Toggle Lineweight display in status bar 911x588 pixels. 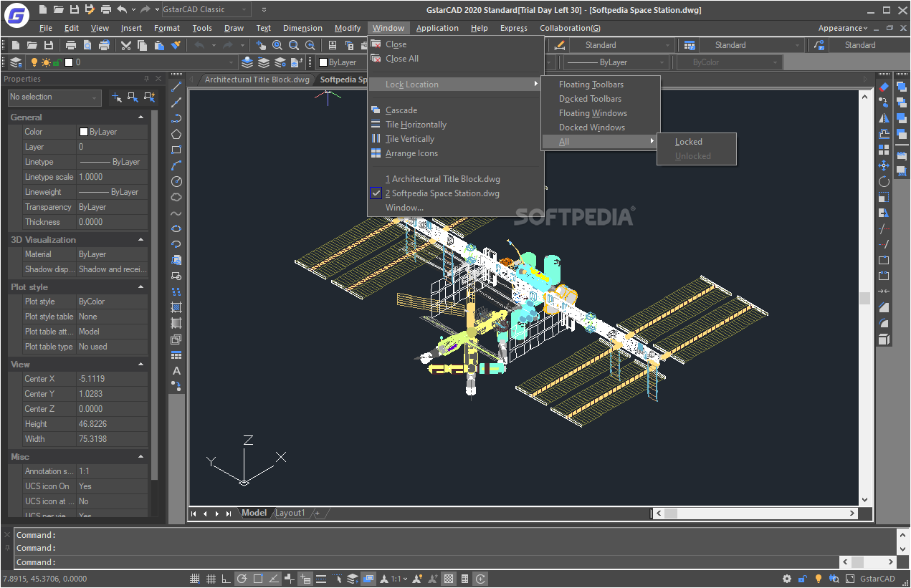321,579
